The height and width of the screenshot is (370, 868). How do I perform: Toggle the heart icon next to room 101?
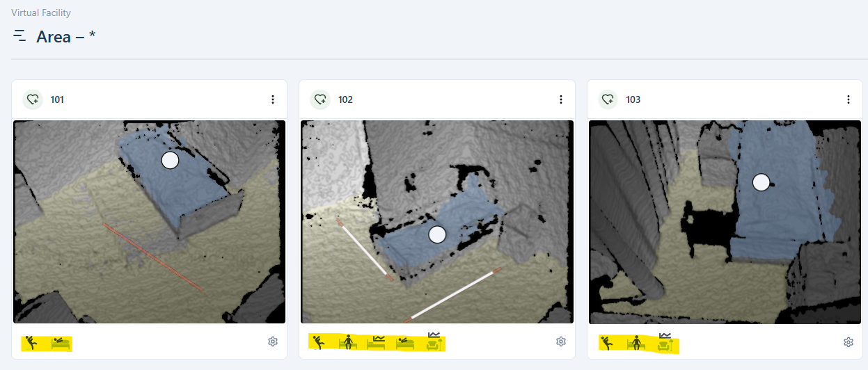[33, 99]
